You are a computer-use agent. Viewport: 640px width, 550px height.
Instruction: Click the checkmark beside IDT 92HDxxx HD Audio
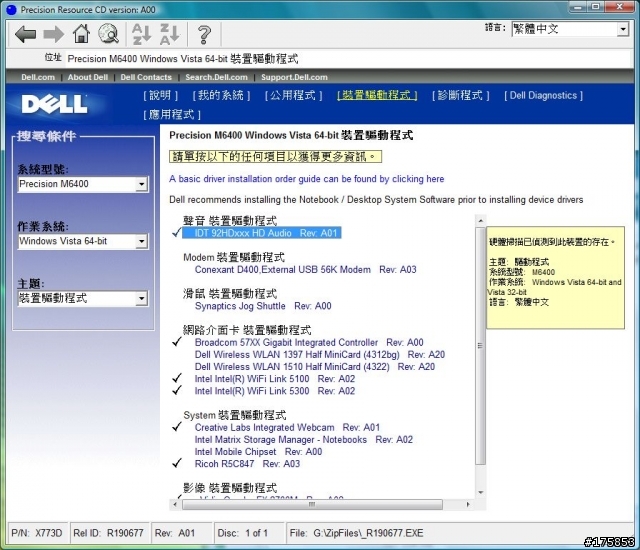[x=177, y=233]
